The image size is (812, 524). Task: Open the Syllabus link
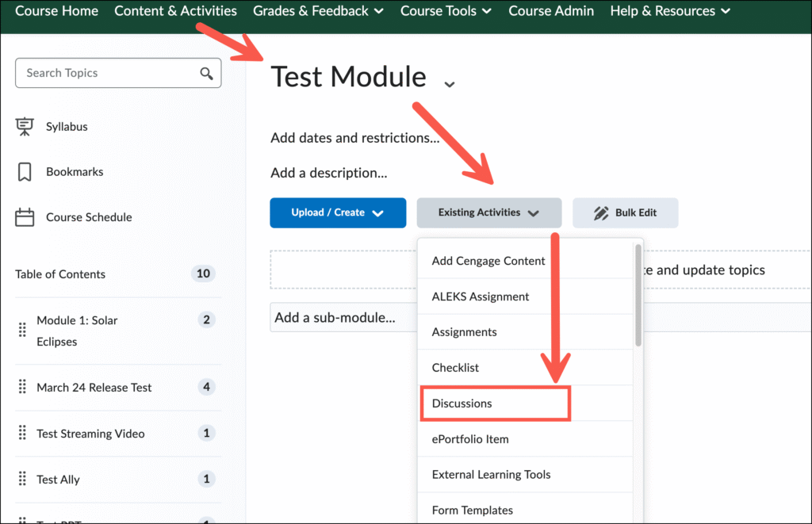tap(67, 126)
